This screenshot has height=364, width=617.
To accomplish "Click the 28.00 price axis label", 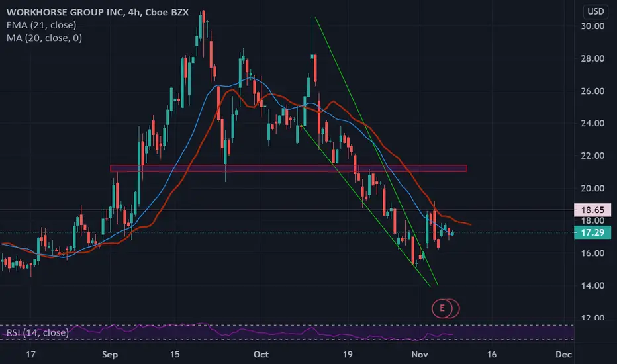I will (x=593, y=59).
